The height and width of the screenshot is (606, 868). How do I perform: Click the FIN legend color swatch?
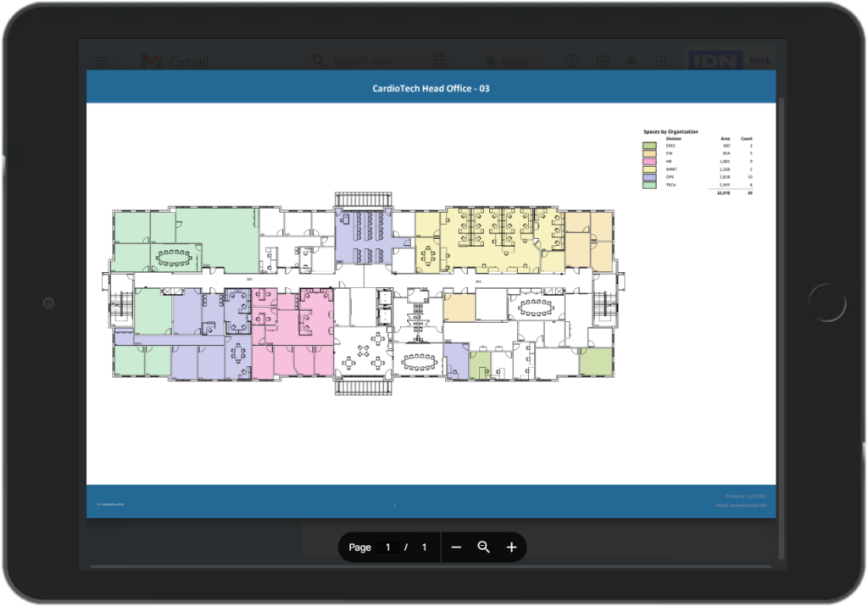649,153
